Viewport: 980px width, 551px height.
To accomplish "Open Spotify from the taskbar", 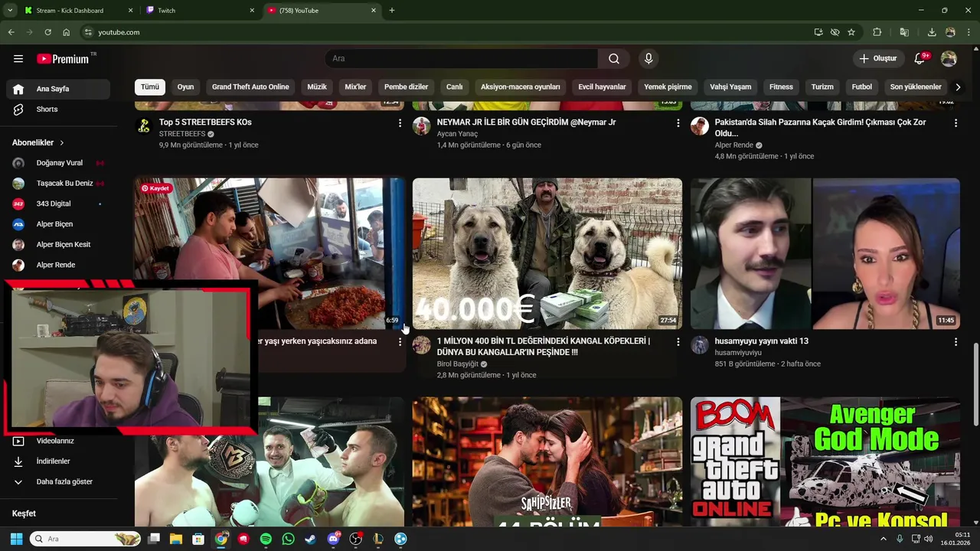I will click(x=266, y=539).
